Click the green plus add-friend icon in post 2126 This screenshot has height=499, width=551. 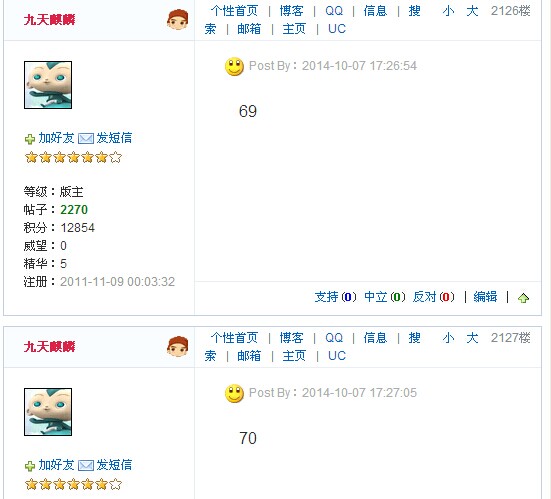(30, 139)
